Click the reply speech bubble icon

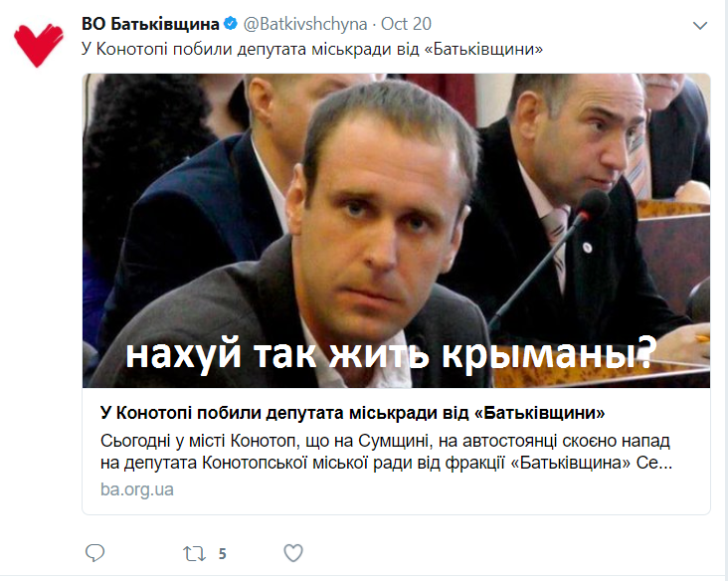95,553
